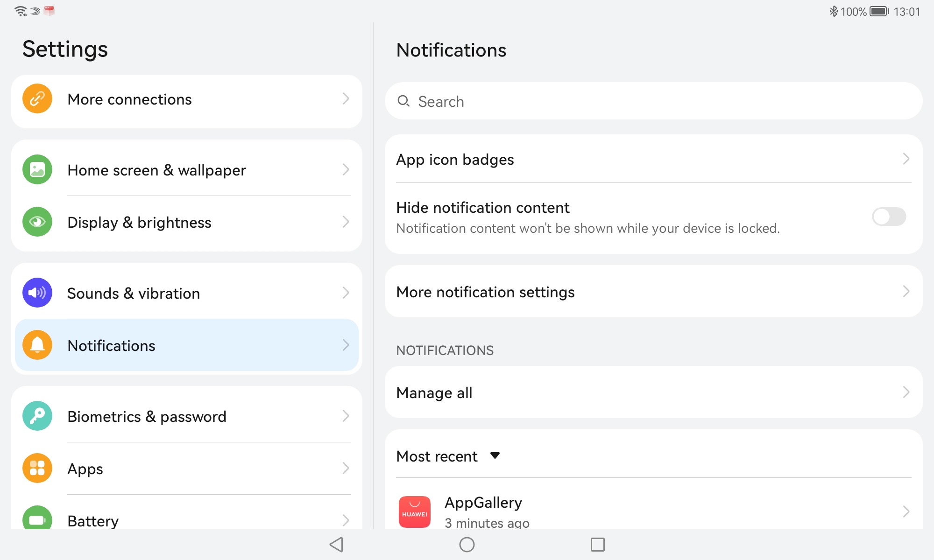Open Sounds & vibration speaker icon

coord(37,293)
